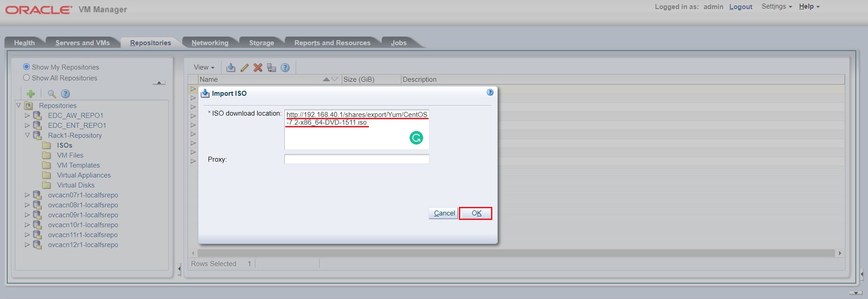868x299 pixels.
Task: Open Reports and Resources tab
Action: 332,42
